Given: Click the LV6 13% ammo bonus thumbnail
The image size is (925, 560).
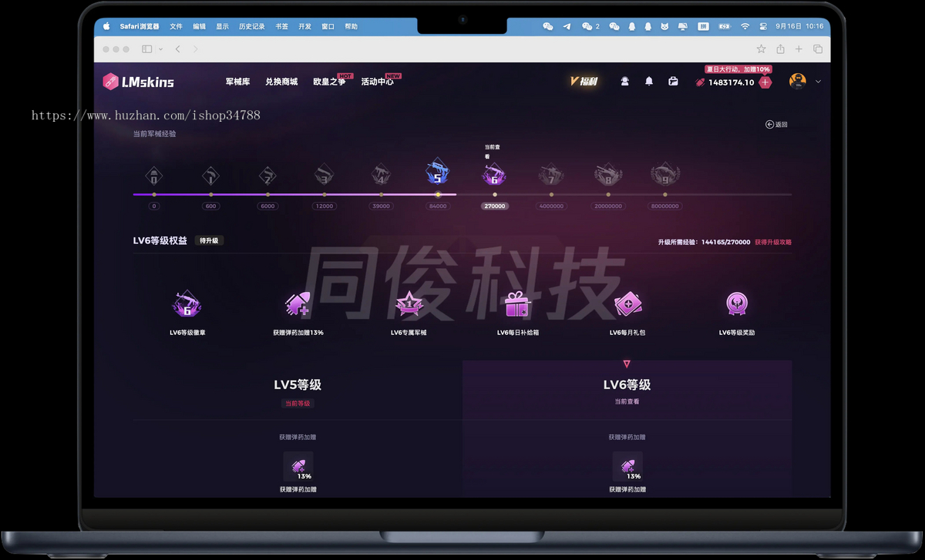Looking at the screenshot, I should [627, 467].
